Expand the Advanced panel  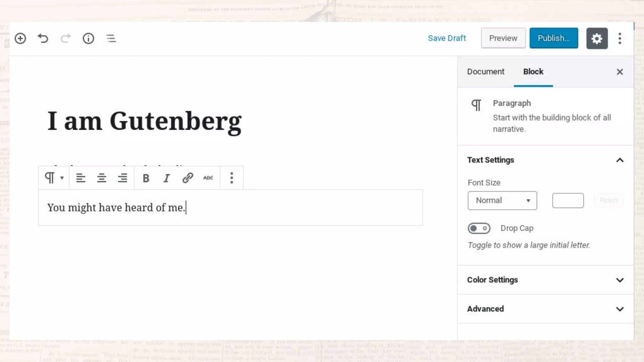click(545, 309)
